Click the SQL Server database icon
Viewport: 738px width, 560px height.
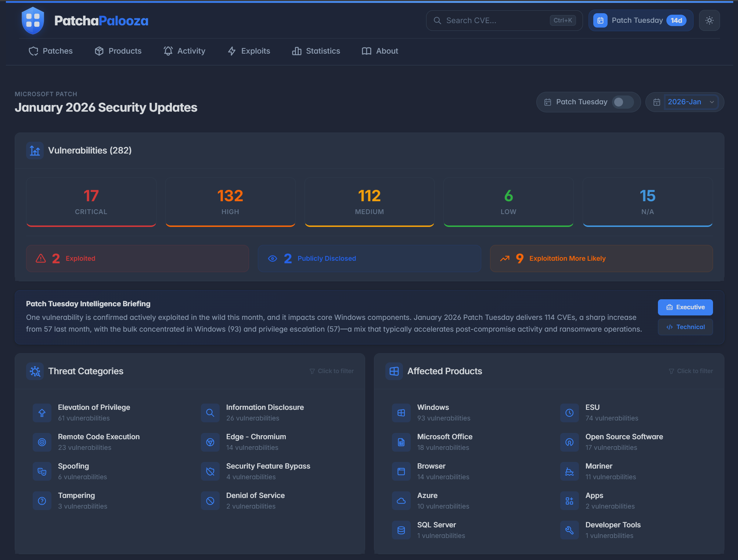click(x=401, y=530)
